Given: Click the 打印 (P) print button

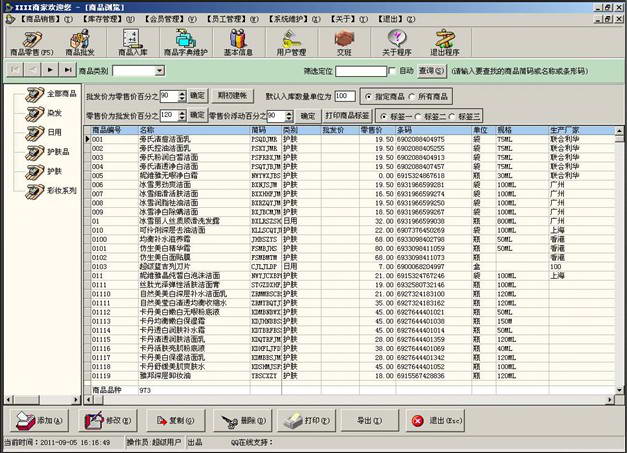Looking at the screenshot, I should (x=306, y=421).
